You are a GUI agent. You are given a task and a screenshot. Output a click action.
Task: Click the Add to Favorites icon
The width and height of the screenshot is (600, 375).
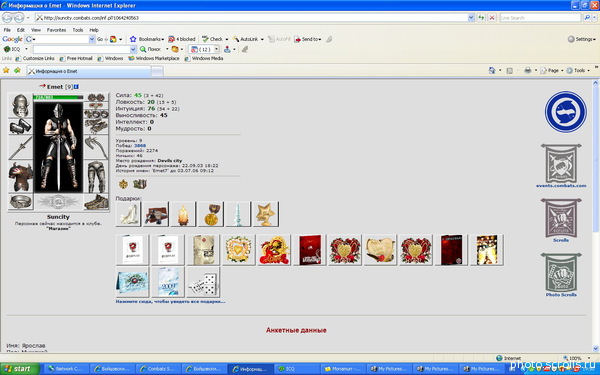(x=17, y=70)
